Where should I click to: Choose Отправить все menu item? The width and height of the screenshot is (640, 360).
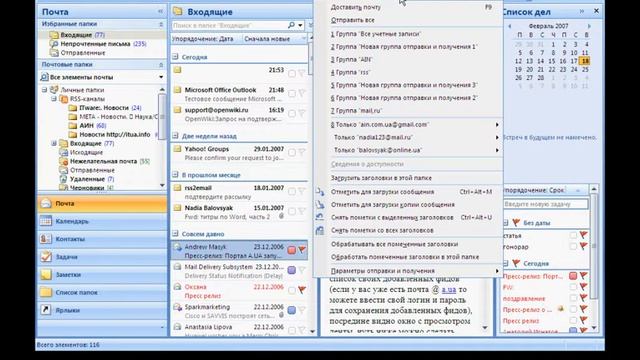[409, 20]
